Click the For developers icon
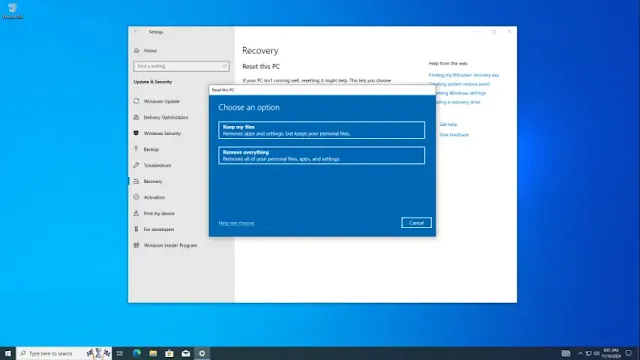Viewport: 640px width, 360px height. pos(136,229)
